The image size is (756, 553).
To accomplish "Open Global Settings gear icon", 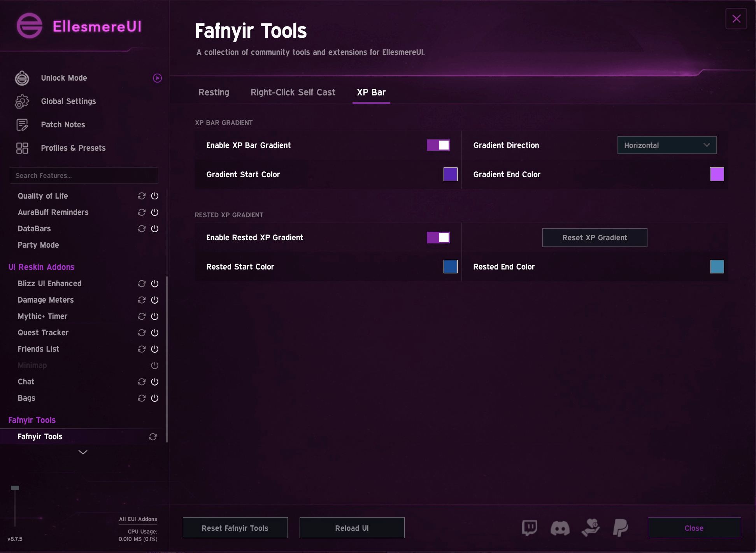I will (x=22, y=101).
